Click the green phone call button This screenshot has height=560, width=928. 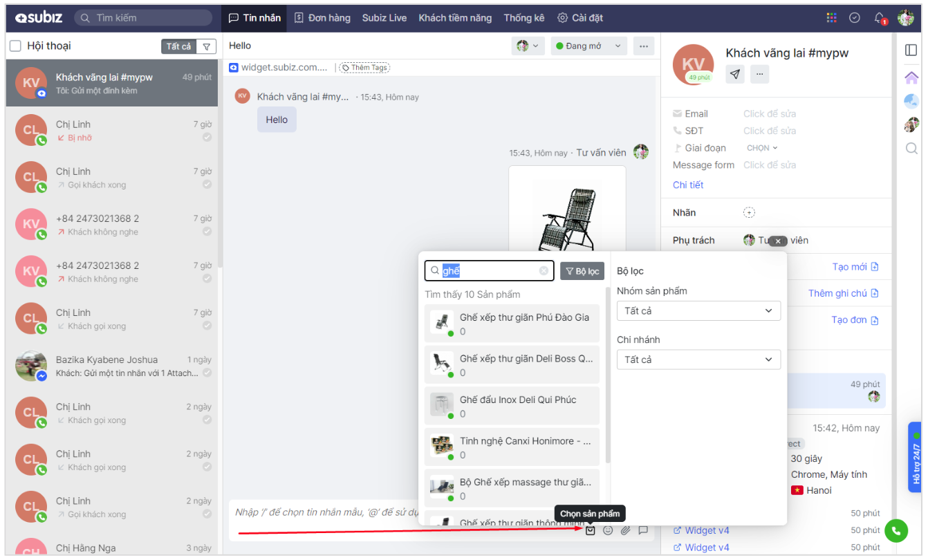click(896, 530)
